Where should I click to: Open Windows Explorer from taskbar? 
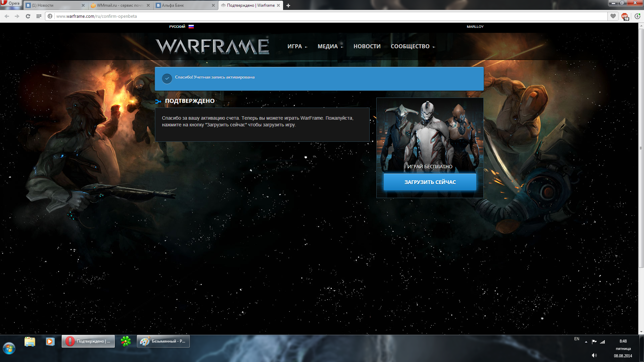30,342
